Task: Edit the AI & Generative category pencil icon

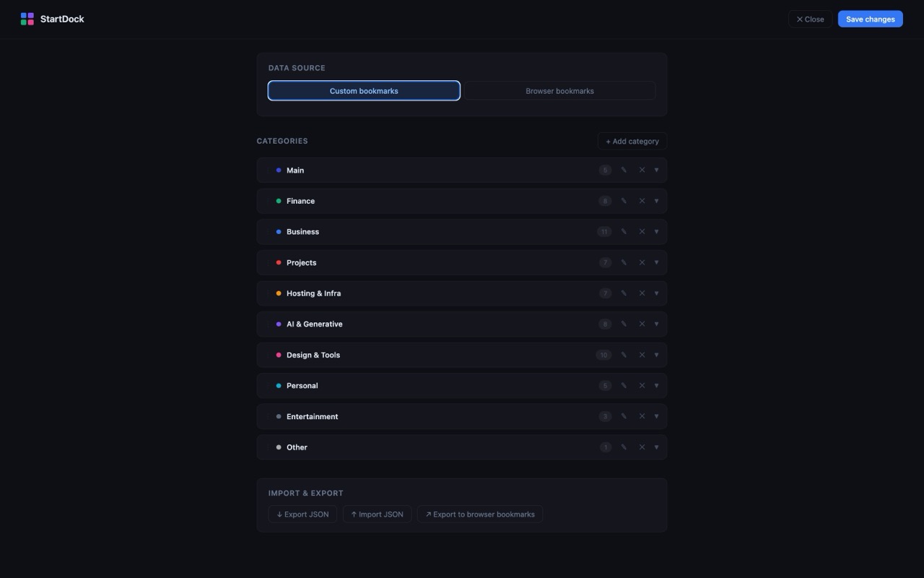Action: point(624,324)
